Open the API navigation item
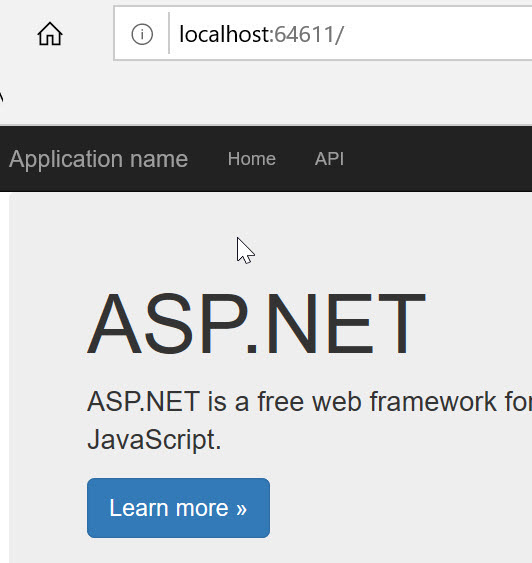This screenshot has height=563, width=532. pyautogui.click(x=329, y=159)
